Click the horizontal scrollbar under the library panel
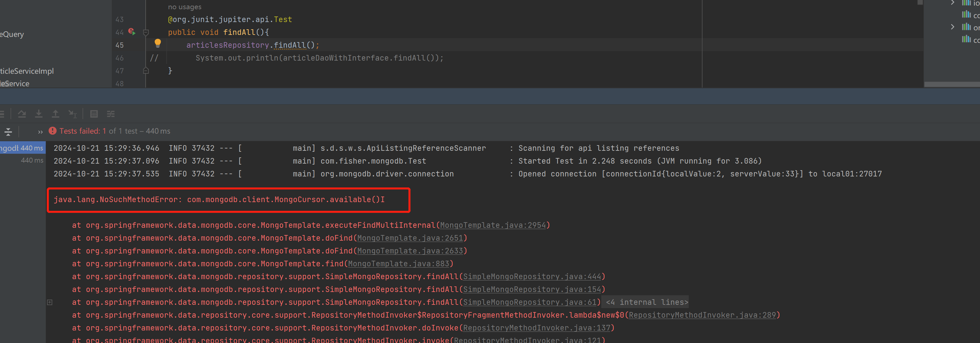Viewport: 980px width, 343px height. [952, 84]
